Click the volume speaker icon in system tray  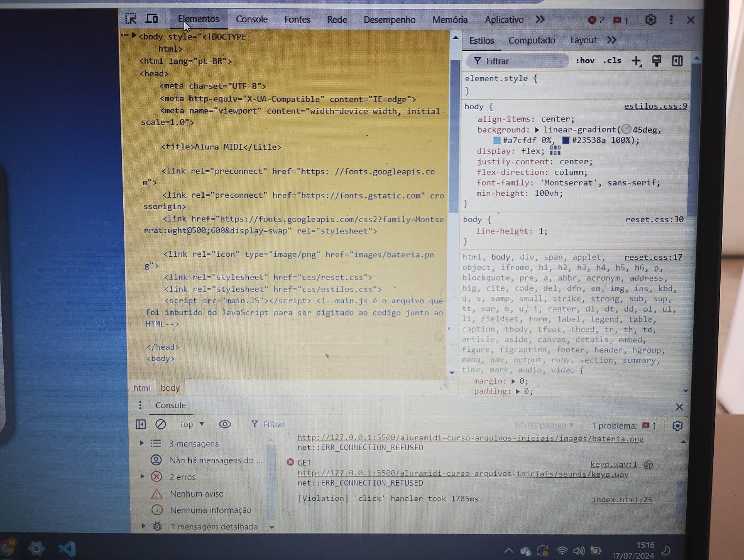tap(579, 551)
